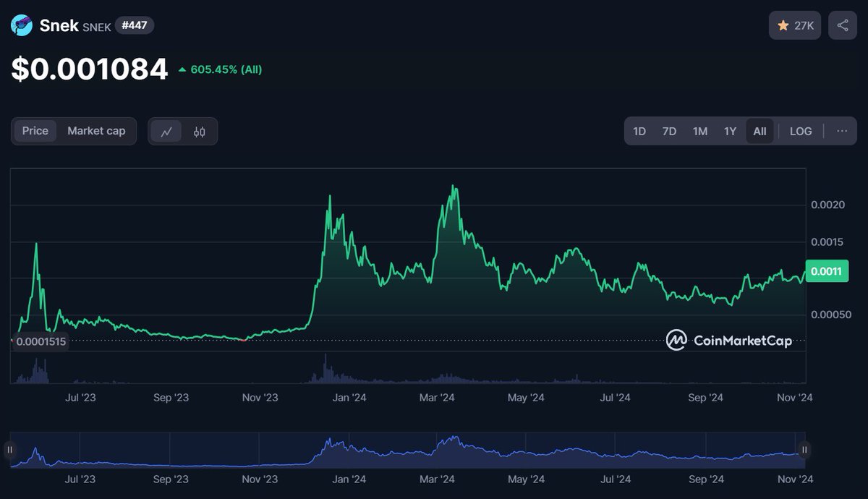Switch to candlestick chart view icon

(x=200, y=132)
